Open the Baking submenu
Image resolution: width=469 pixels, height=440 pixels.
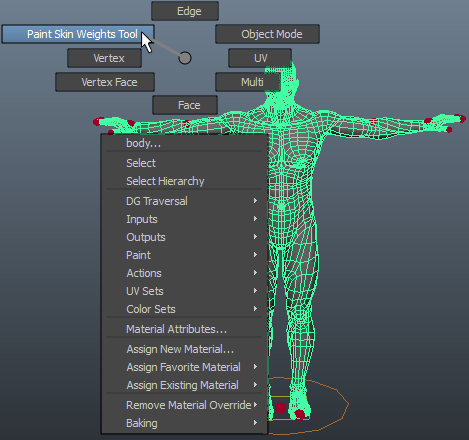184,423
